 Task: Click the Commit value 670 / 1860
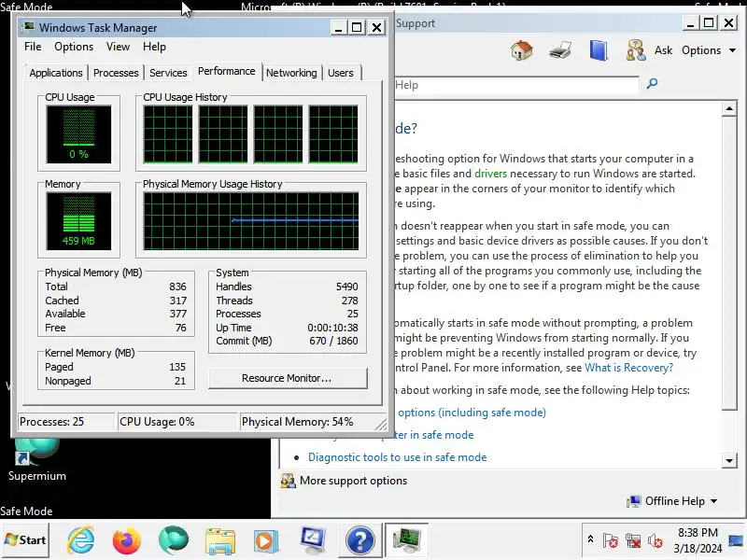[x=333, y=341]
